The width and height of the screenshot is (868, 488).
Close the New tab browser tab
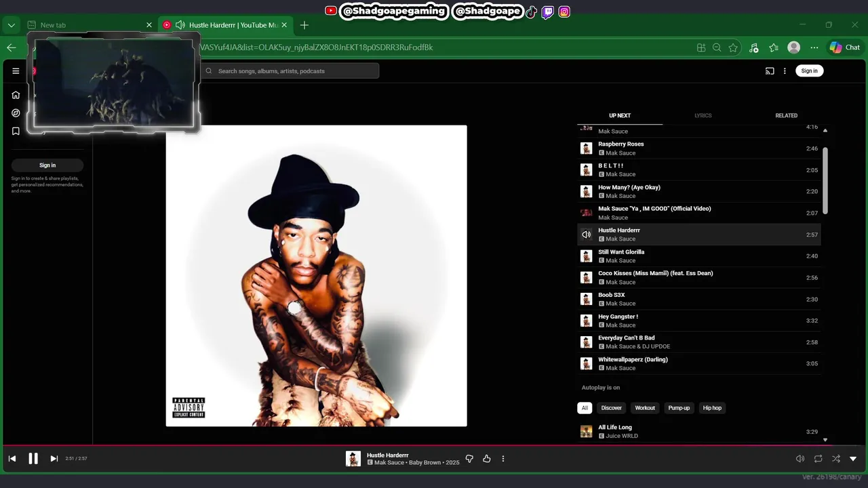149,25
